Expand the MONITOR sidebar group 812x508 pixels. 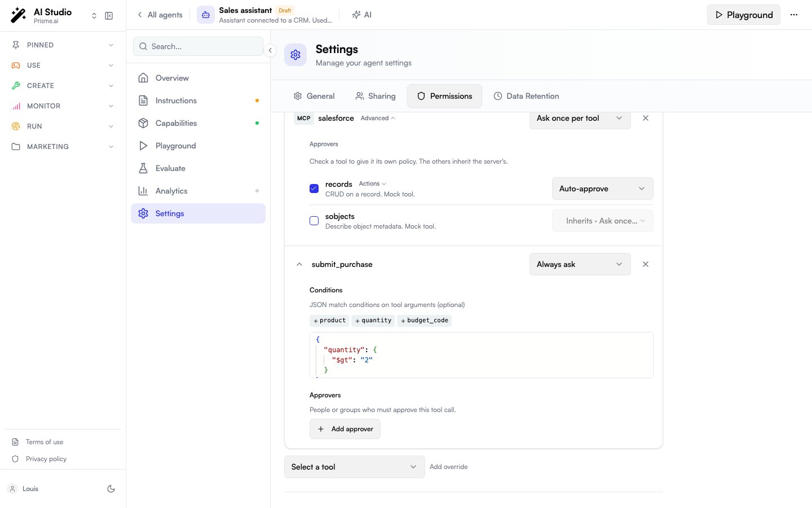pos(63,106)
